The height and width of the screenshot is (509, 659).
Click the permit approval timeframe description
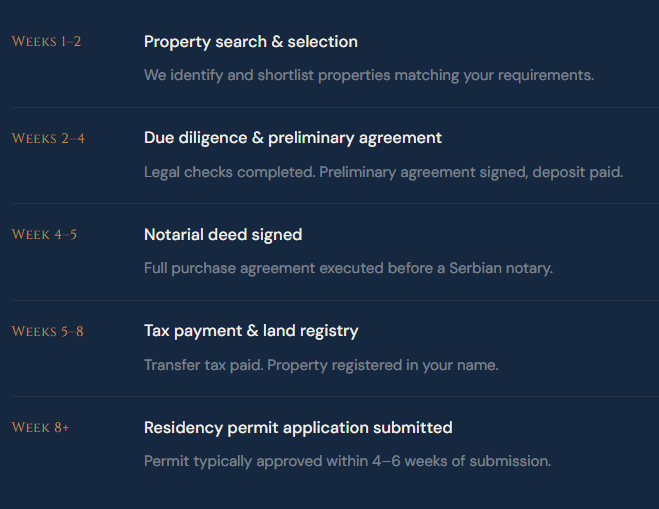coord(347,461)
